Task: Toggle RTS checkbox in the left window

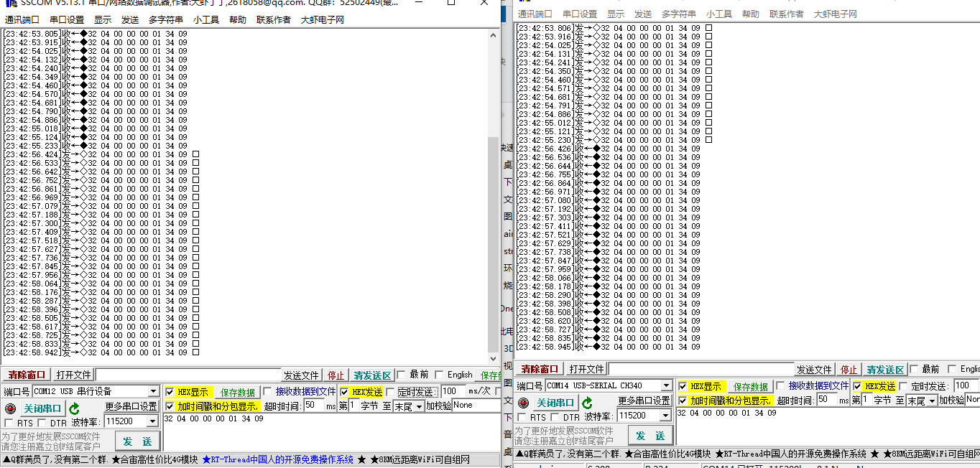Action: (9, 423)
